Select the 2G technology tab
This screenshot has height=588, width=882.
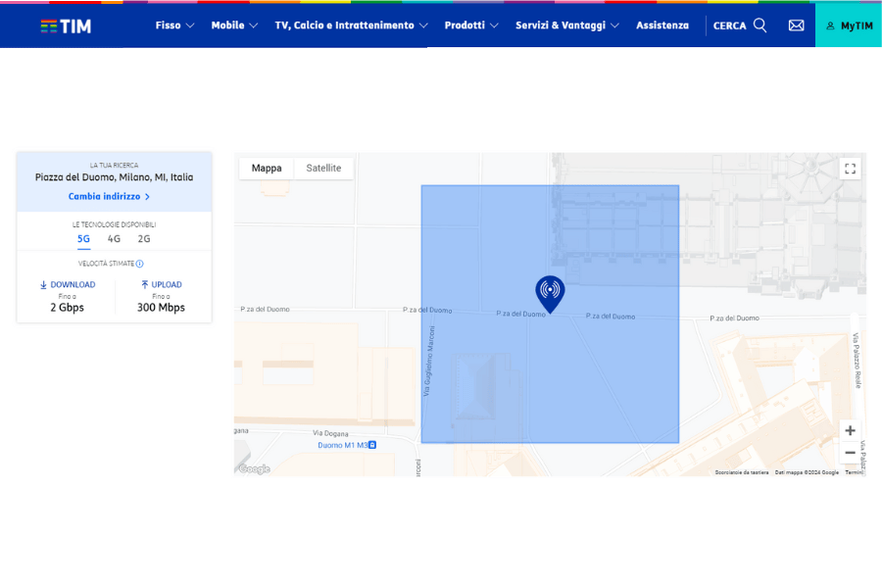click(x=144, y=238)
